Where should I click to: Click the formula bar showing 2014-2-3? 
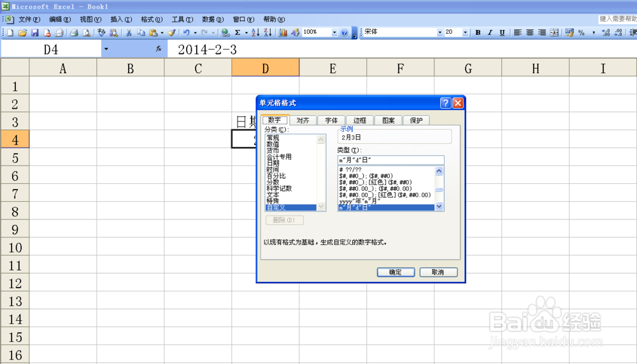pos(401,50)
